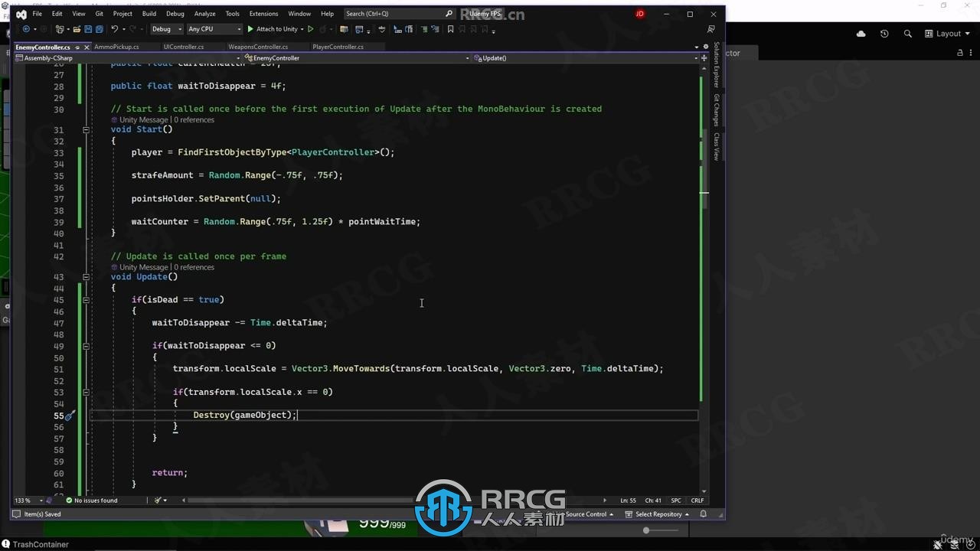
Task: Open the Update() member dropdown
Action: pos(586,58)
